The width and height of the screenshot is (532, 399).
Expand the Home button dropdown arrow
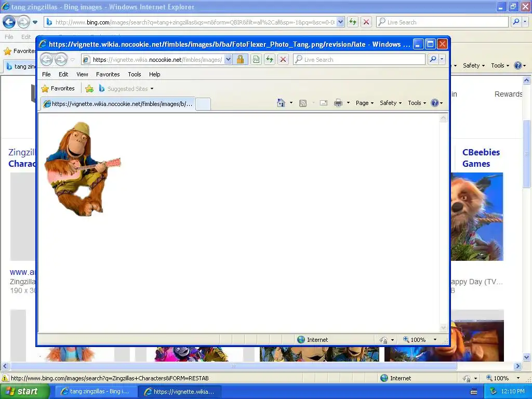point(291,103)
